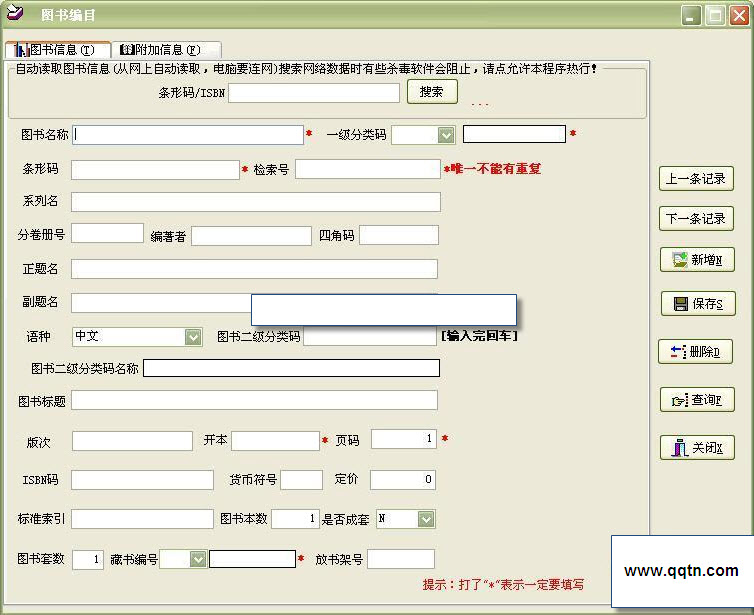Minimize the 图书编目 window

click(x=691, y=15)
